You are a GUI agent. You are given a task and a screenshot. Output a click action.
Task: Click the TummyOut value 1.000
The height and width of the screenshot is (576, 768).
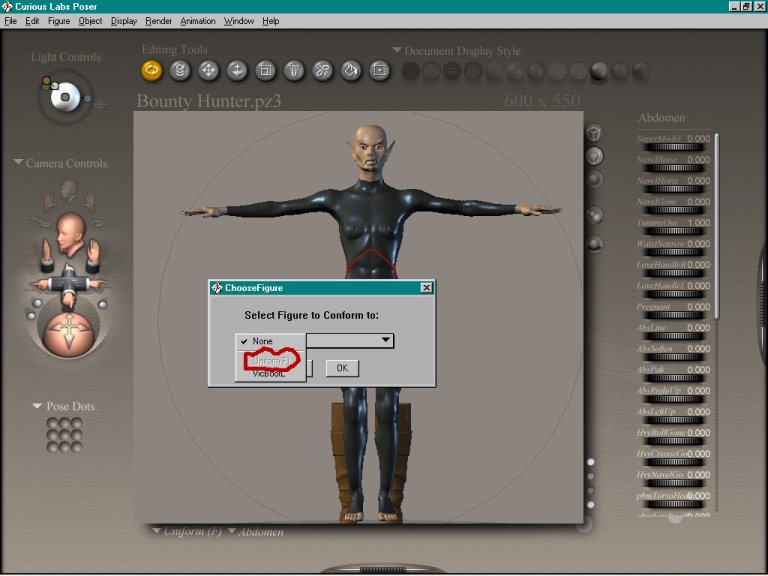point(699,222)
